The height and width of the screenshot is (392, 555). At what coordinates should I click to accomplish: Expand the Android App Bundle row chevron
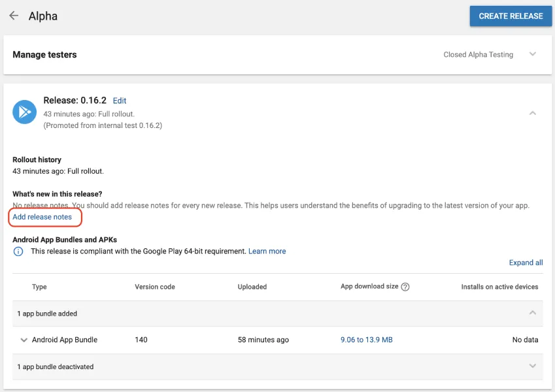coord(24,340)
